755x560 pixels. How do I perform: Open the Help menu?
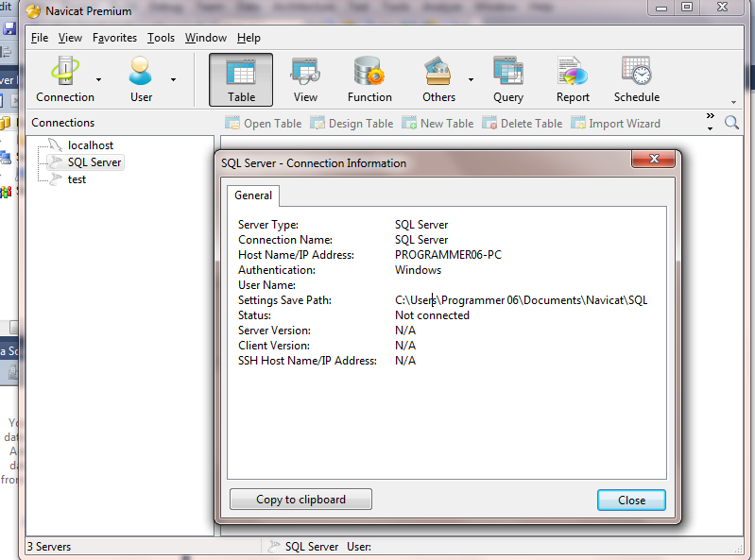[249, 38]
